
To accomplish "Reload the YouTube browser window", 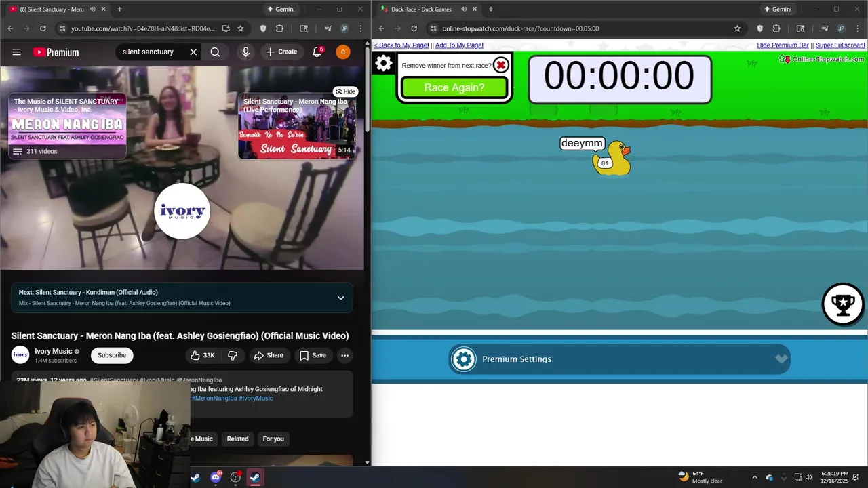I will point(43,28).
